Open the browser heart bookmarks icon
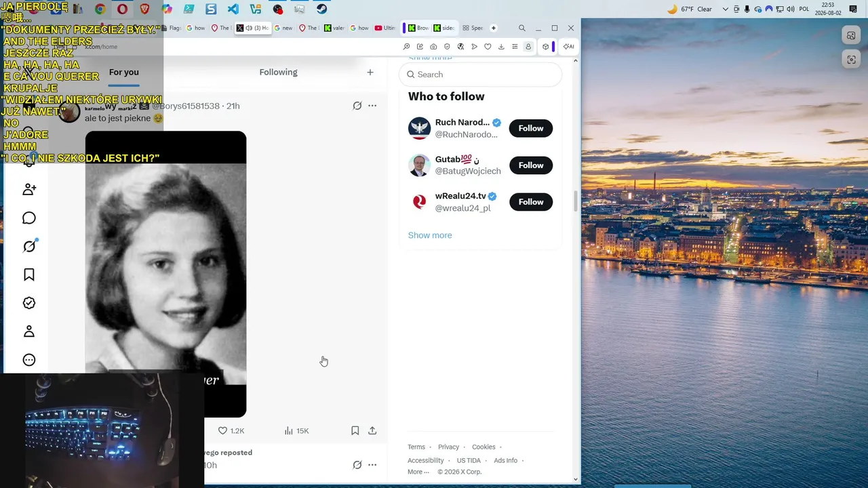 488,47
